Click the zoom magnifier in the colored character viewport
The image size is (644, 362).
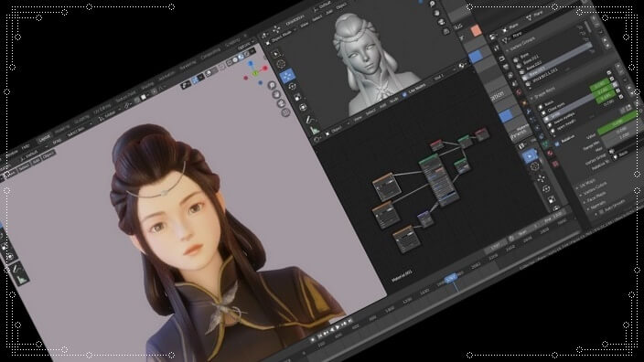272,85
